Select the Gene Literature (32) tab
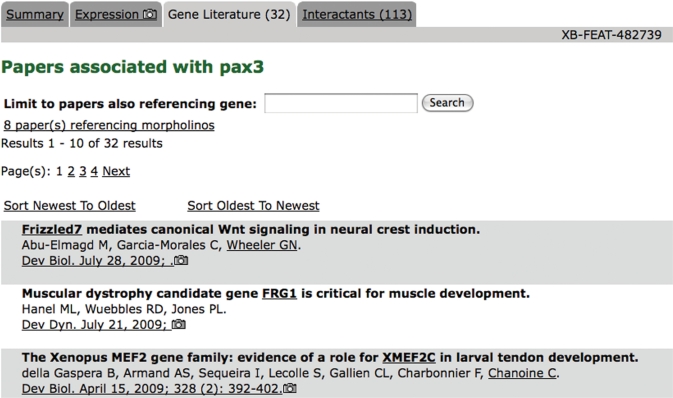The width and height of the screenshot is (673, 398). coord(229,15)
